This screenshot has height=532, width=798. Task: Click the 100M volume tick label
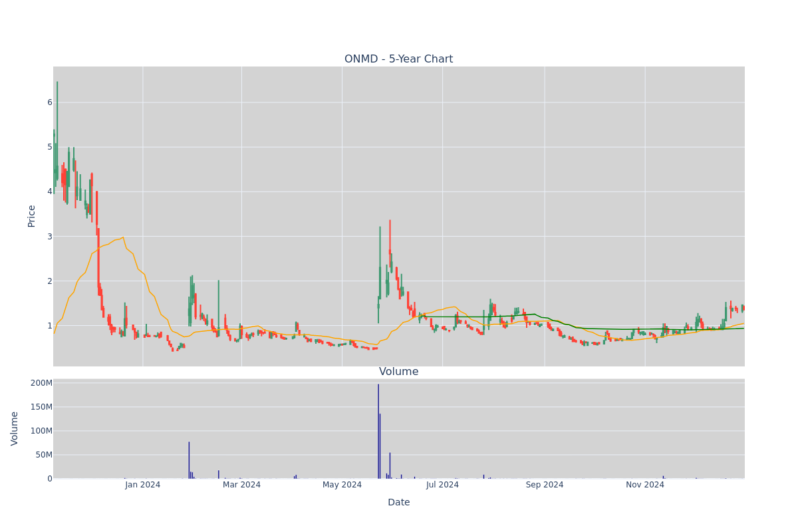click(41, 431)
